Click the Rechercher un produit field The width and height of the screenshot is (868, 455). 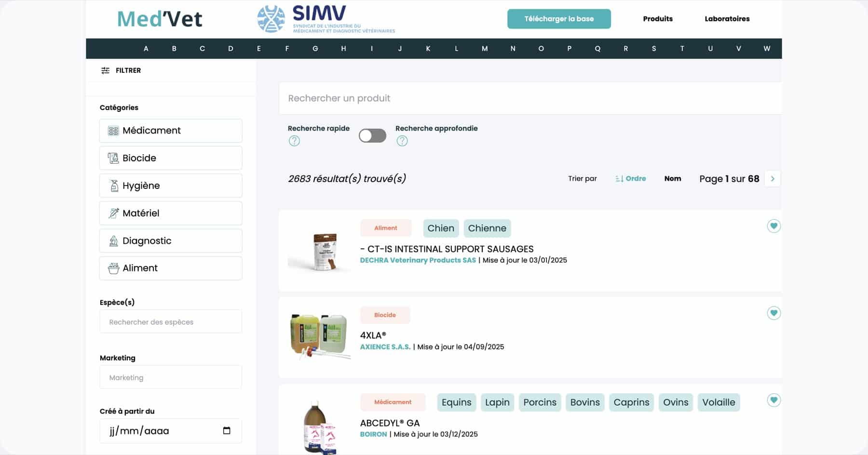530,98
